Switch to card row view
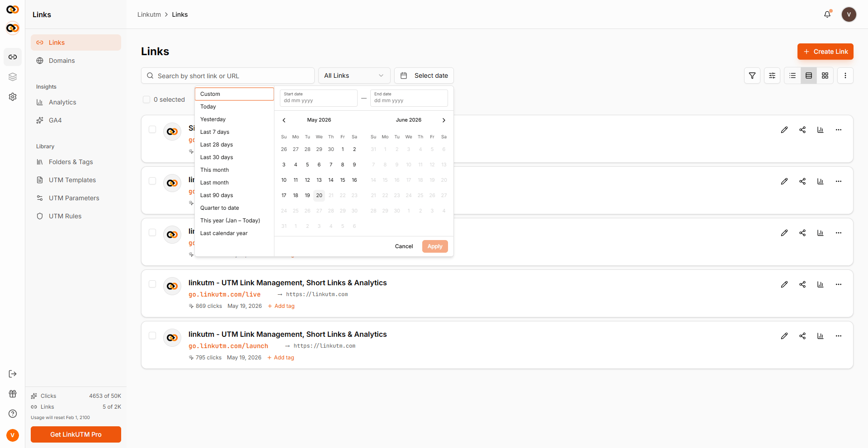Screen dimensions: 868x448 [809, 75]
